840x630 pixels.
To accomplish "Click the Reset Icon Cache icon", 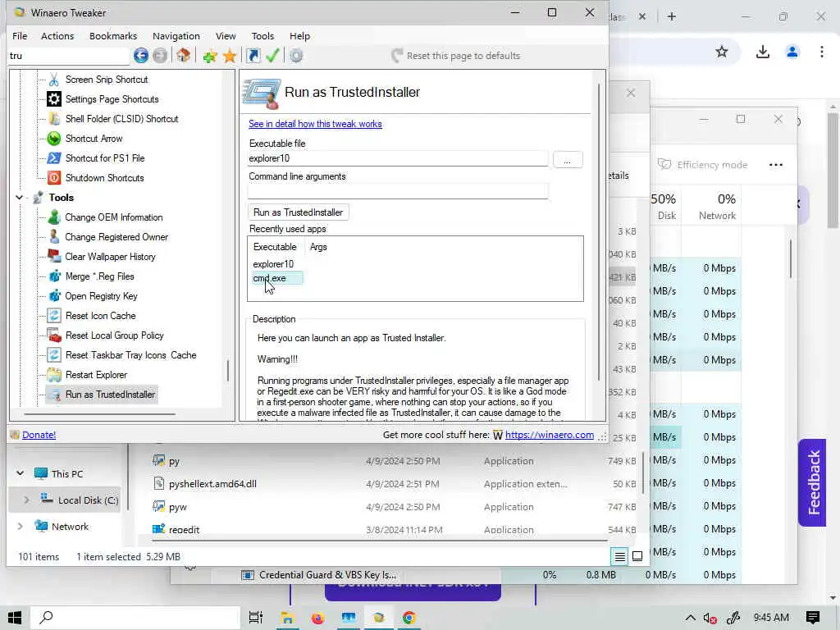I will coord(53,316).
